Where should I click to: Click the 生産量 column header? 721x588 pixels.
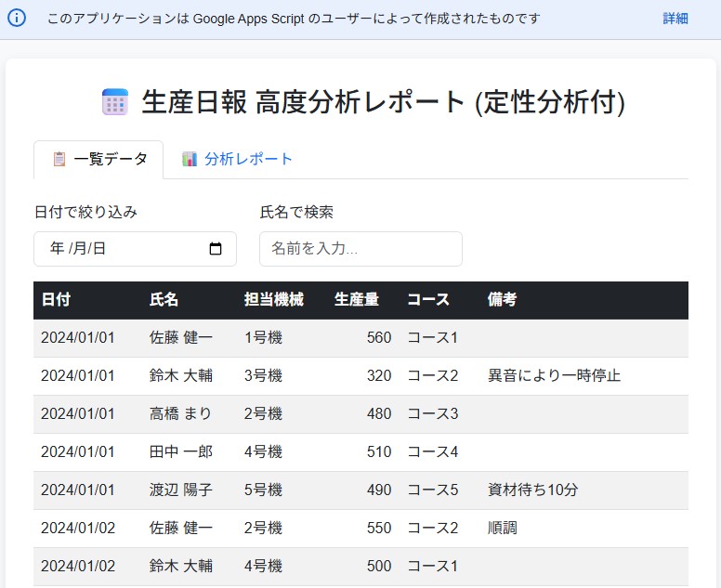(357, 300)
